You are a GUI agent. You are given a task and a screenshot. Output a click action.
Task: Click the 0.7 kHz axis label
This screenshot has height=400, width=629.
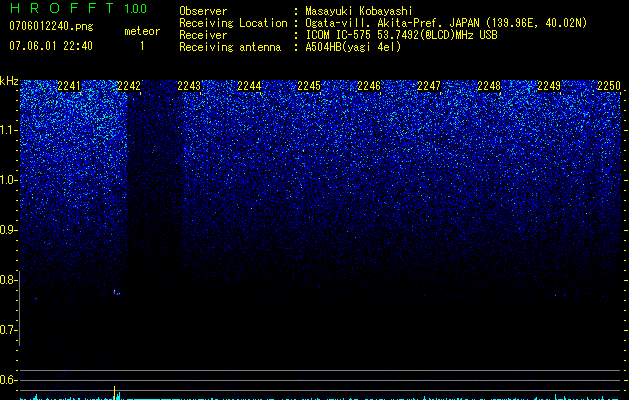9,330
